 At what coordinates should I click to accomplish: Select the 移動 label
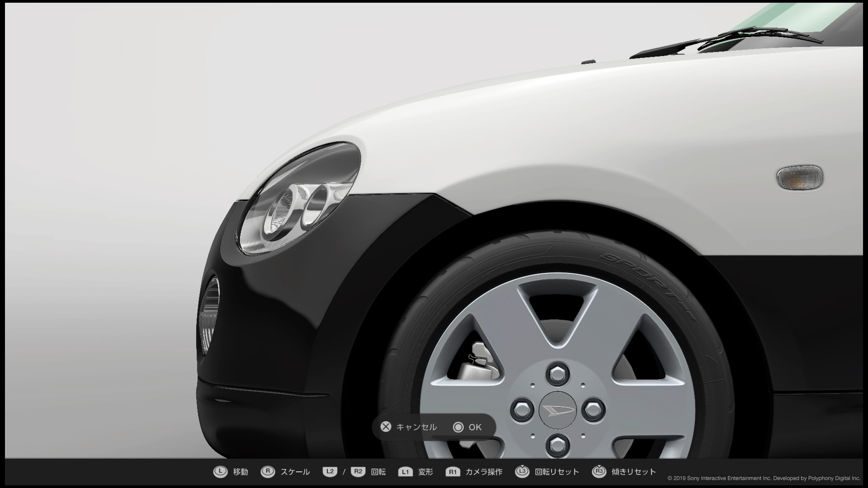[241, 472]
